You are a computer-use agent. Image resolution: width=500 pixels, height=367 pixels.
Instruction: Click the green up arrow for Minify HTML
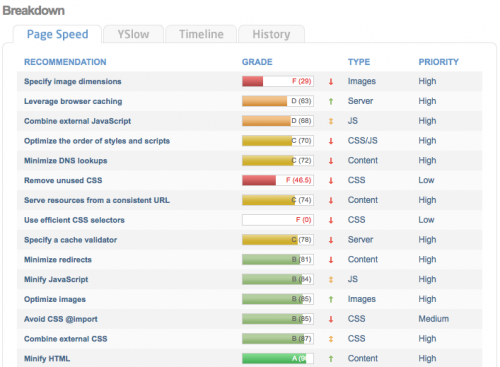coord(331,359)
